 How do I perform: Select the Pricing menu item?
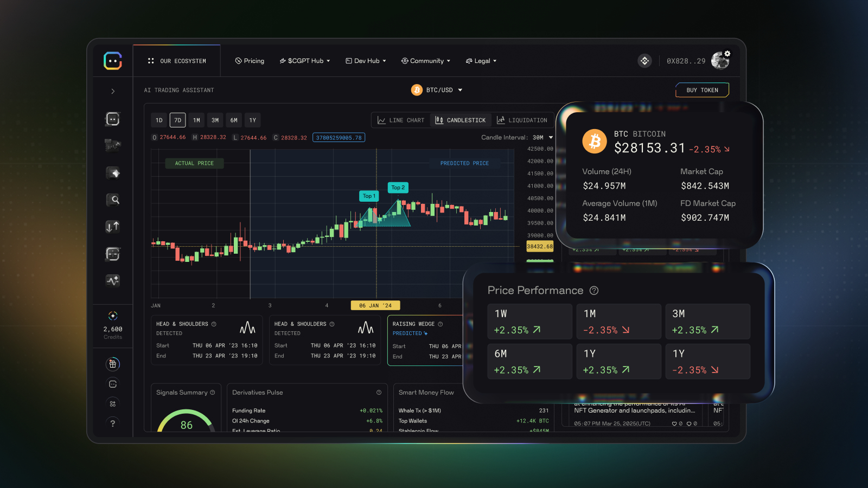pyautogui.click(x=250, y=61)
